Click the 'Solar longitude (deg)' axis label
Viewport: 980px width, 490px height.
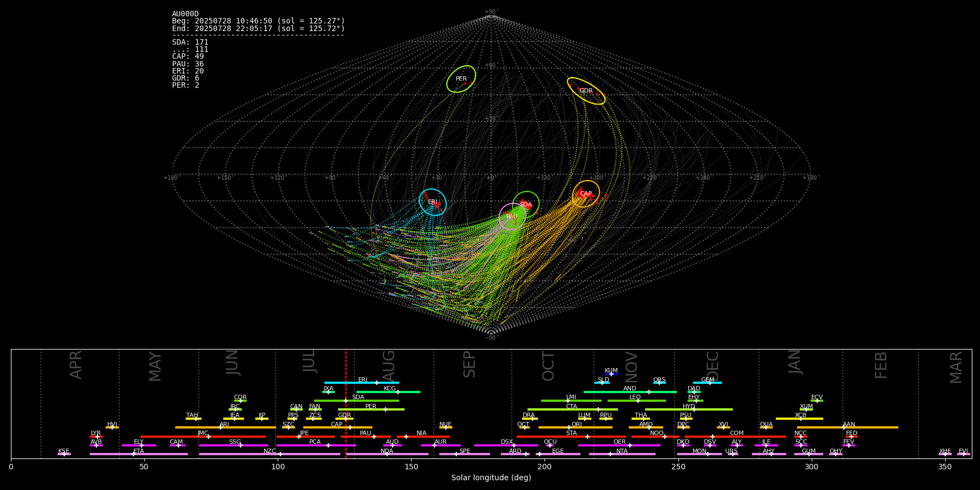pyautogui.click(x=491, y=477)
